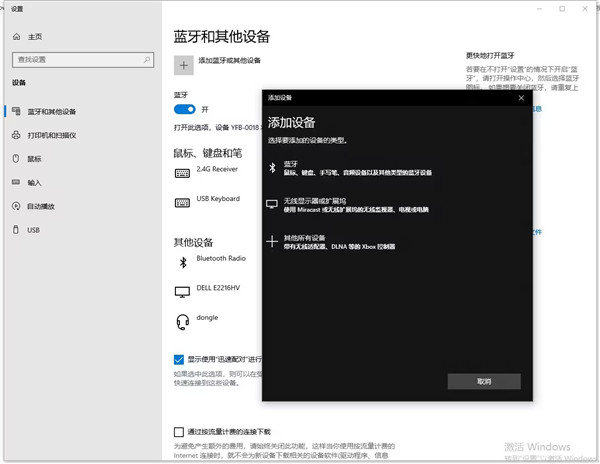Click the plus icon to add Bluetooth device

pos(183,65)
